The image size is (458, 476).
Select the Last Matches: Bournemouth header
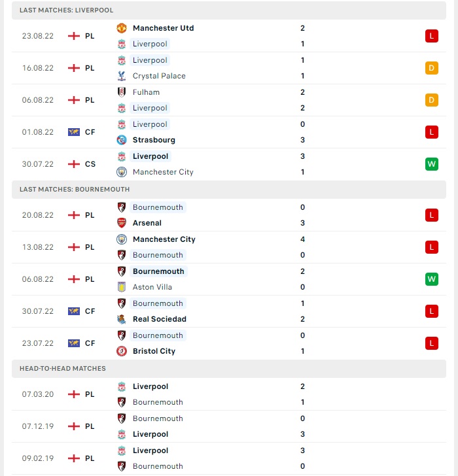229,190
